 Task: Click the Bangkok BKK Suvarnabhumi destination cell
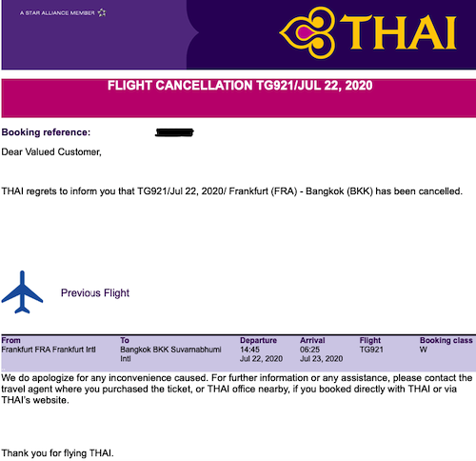170,354
